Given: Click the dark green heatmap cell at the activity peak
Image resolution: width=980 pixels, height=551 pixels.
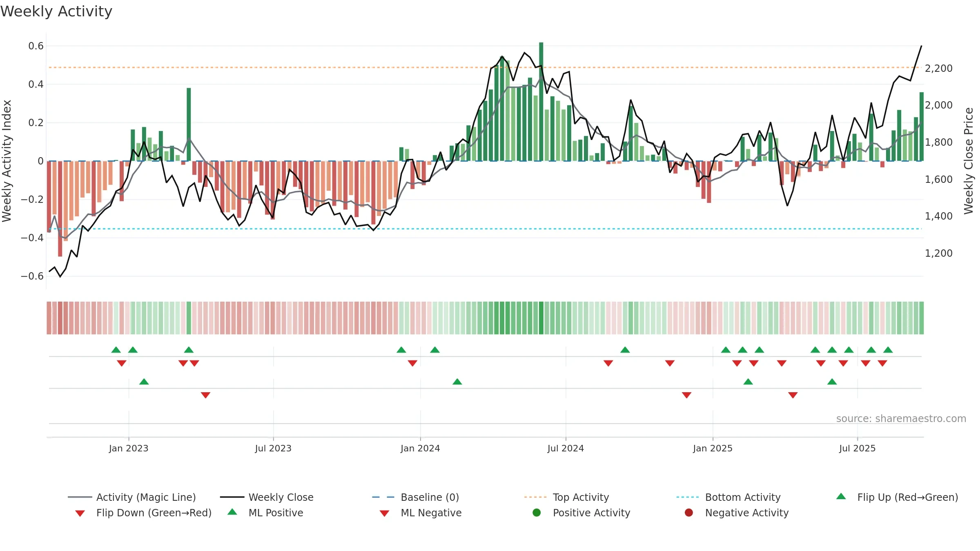Looking at the screenshot, I should (541, 318).
